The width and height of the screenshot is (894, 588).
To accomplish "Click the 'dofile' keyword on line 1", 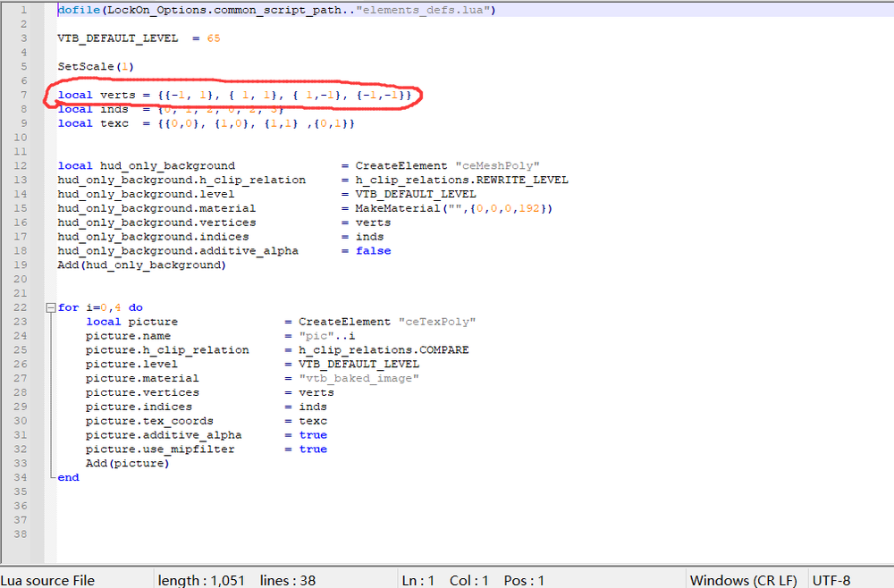I will (x=79, y=10).
